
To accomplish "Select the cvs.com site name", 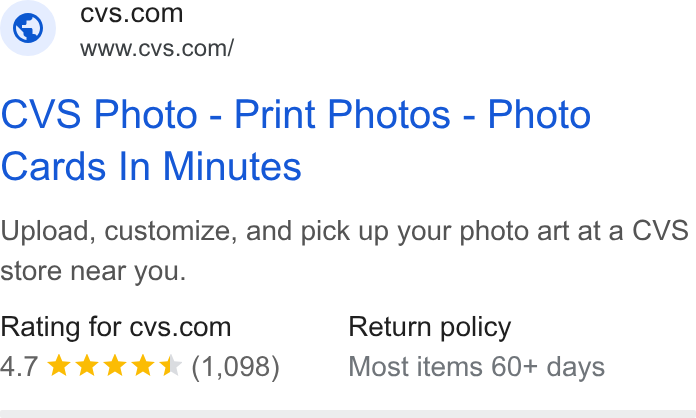I will click(131, 13).
